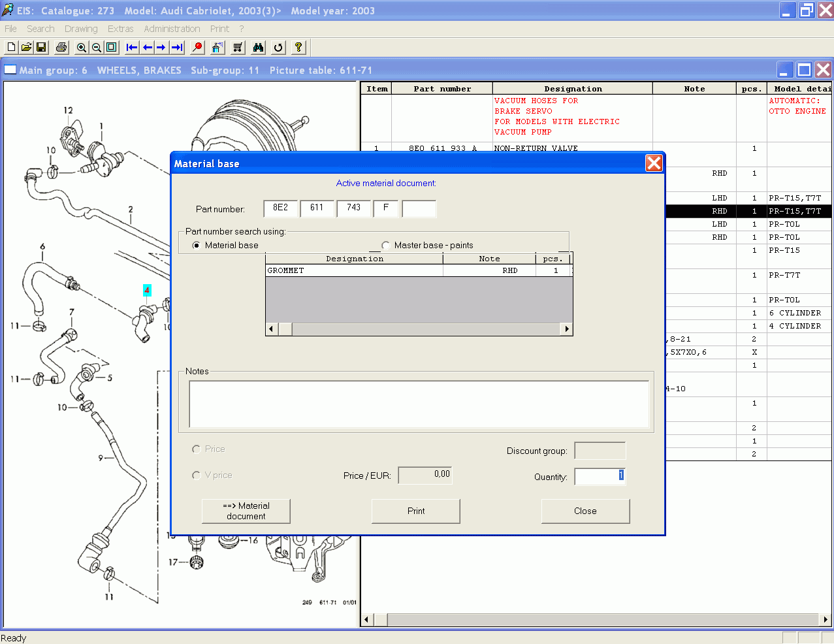Click the Close button in Material base dialog
The height and width of the screenshot is (644, 834).
click(585, 511)
